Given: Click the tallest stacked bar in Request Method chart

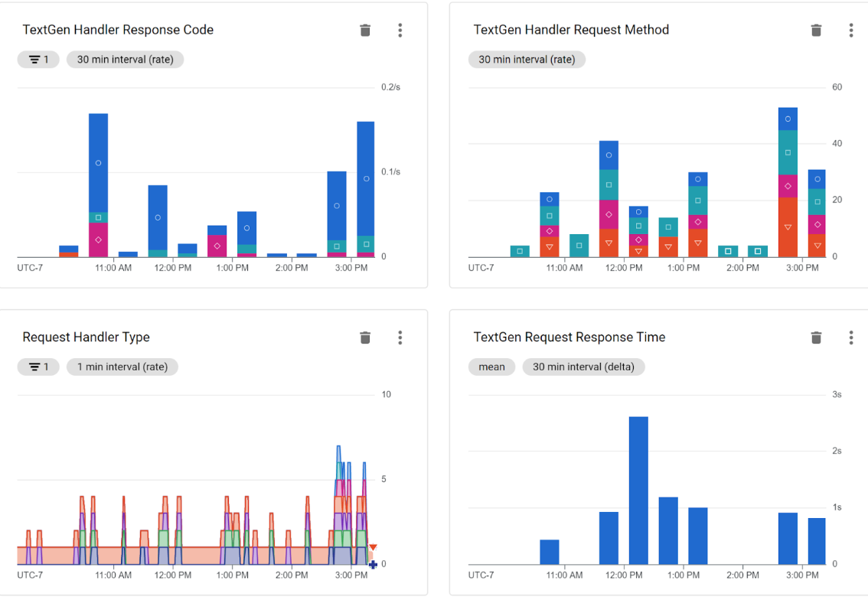Looking at the screenshot, I should click(x=788, y=182).
